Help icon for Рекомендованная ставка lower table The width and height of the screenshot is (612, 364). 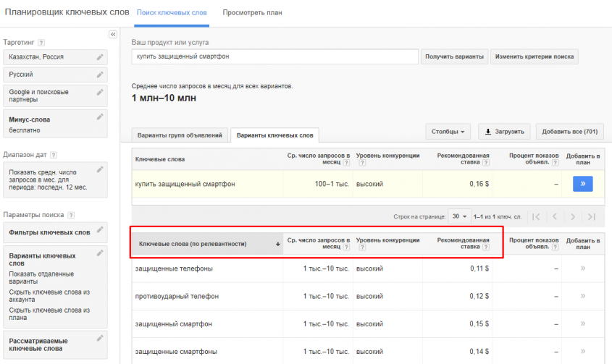tap(485, 247)
